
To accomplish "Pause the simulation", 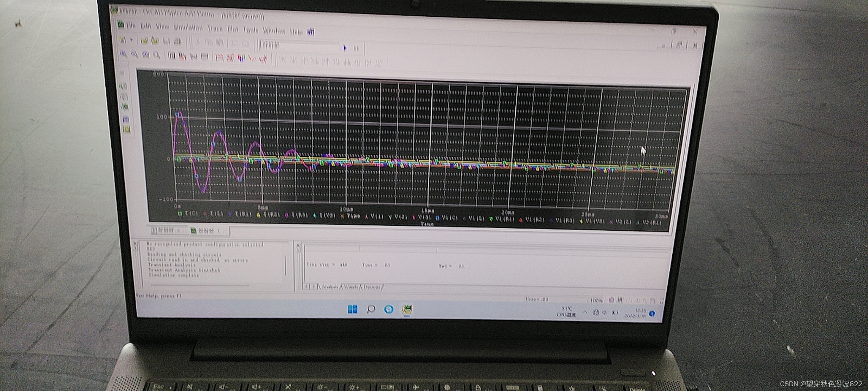I will pyautogui.click(x=356, y=48).
